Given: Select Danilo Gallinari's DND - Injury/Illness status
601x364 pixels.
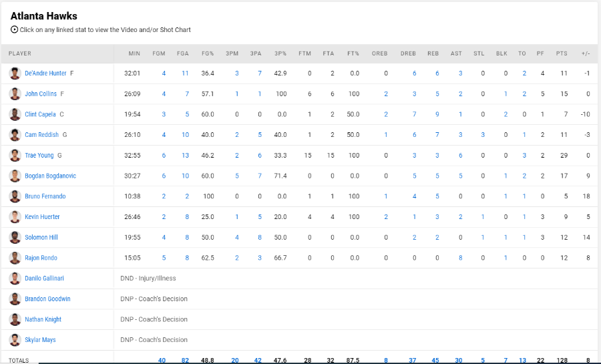Looking at the screenshot, I should click(148, 278).
